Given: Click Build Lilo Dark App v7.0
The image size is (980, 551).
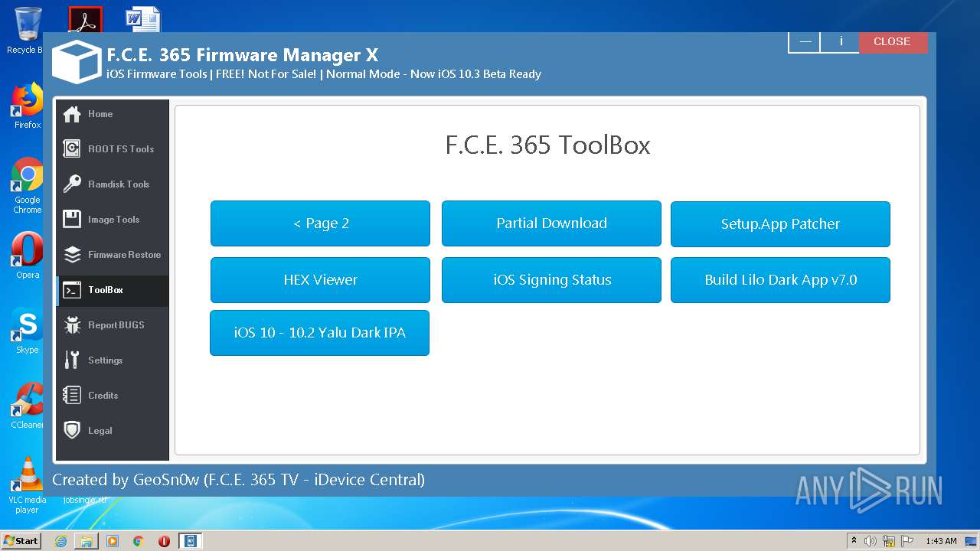Looking at the screenshot, I should point(780,280).
